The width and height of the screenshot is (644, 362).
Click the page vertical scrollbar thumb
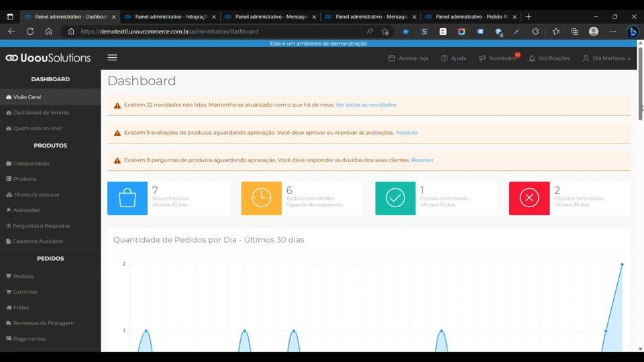(640, 84)
